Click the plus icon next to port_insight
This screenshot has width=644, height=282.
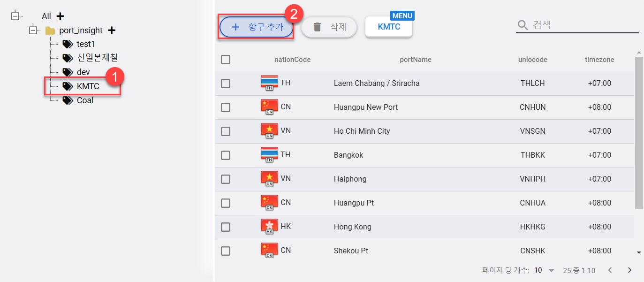pos(112,30)
